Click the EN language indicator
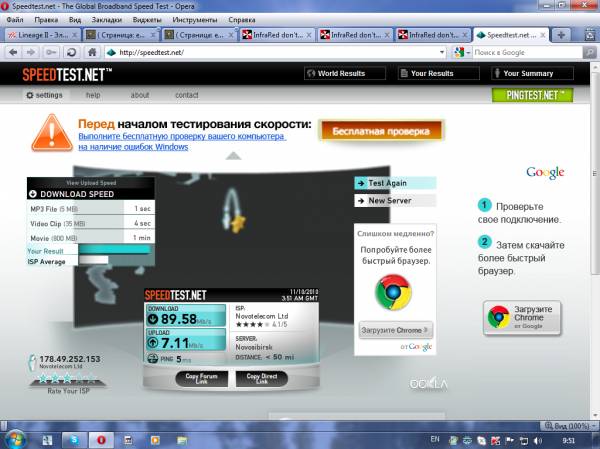The height and width of the screenshot is (449, 600). coord(435,439)
